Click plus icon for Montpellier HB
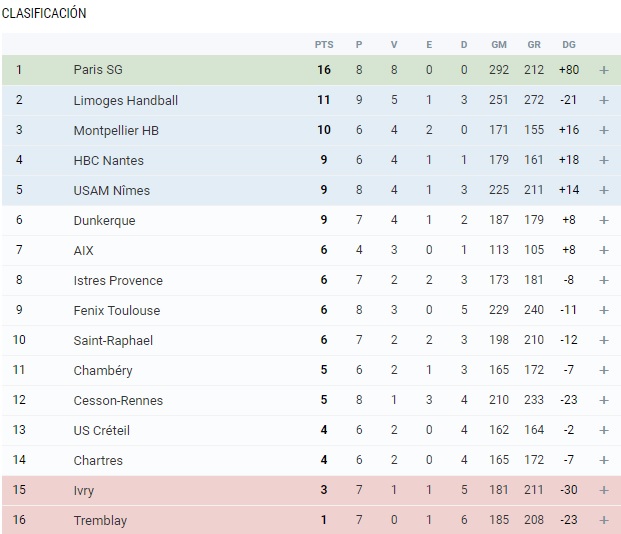 coord(604,130)
